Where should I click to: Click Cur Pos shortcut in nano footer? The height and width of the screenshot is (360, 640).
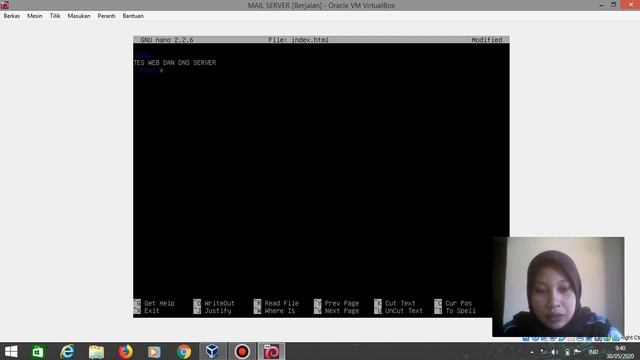click(453, 303)
